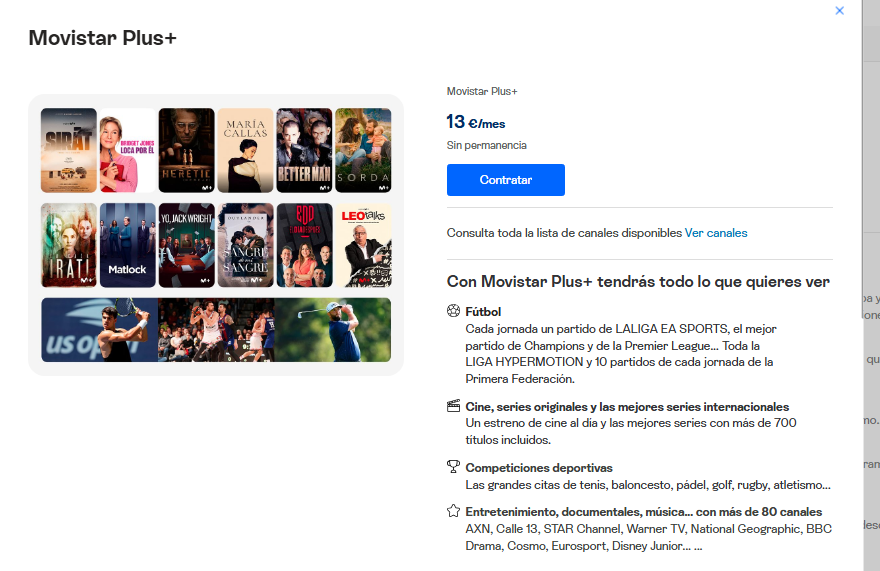Select the Better Man poster
880x571 pixels.
click(304, 150)
